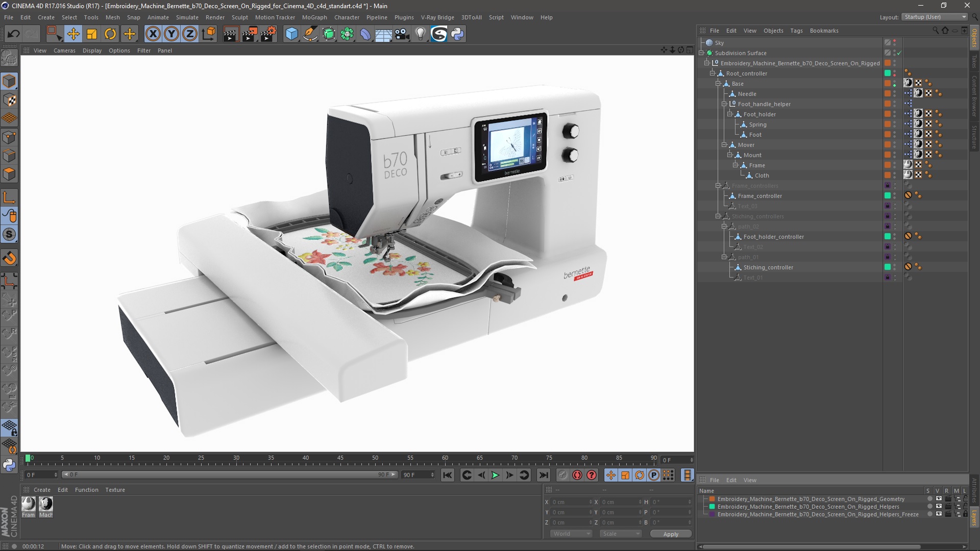Screen dimensions: 980x551
Task: Open the spline Pen tool
Action: (x=310, y=34)
